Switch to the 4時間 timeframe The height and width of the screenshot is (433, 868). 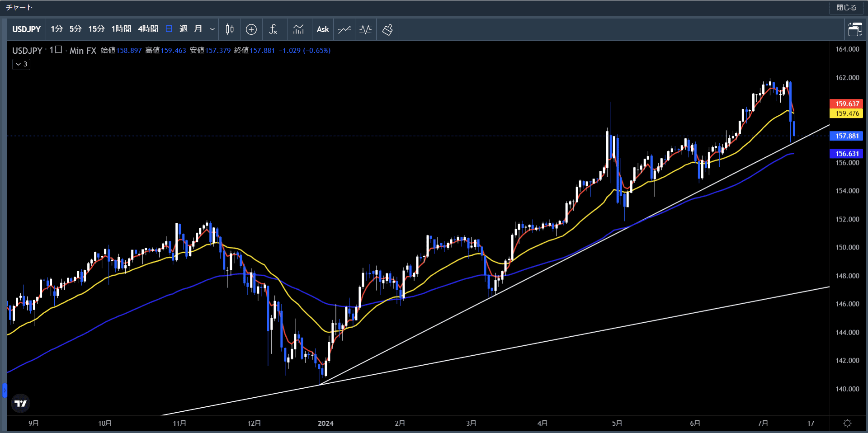[x=148, y=29]
